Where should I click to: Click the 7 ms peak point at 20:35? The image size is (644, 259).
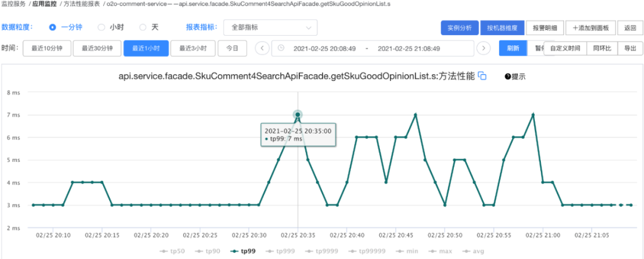tap(298, 114)
